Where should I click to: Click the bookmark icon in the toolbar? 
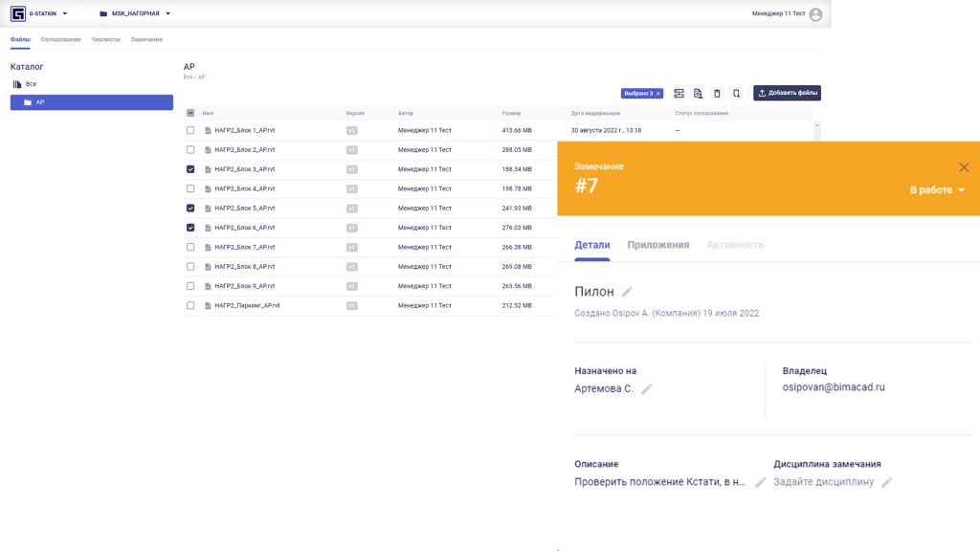coord(735,93)
